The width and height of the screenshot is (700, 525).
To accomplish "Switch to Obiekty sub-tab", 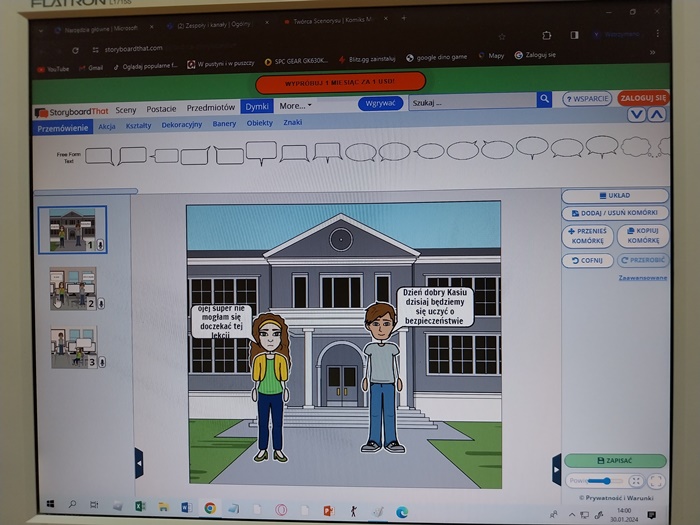I will 259,123.
